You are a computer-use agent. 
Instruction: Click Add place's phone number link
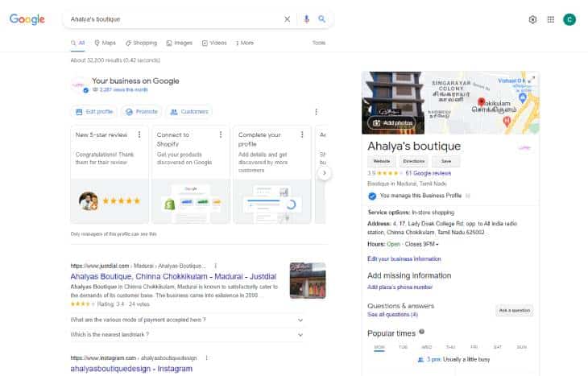point(400,287)
